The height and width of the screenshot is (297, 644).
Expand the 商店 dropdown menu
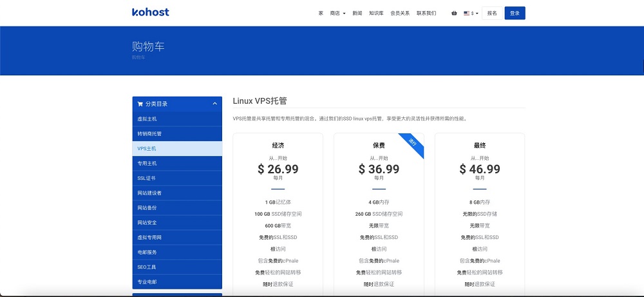(337, 13)
